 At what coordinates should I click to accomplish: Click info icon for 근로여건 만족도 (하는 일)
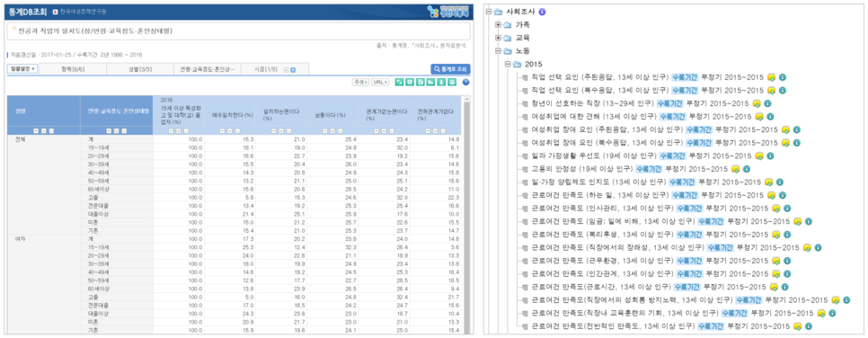point(783,194)
